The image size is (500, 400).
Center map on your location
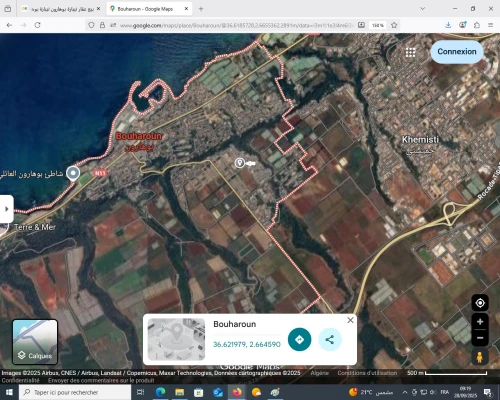pyautogui.click(x=480, y=303)
